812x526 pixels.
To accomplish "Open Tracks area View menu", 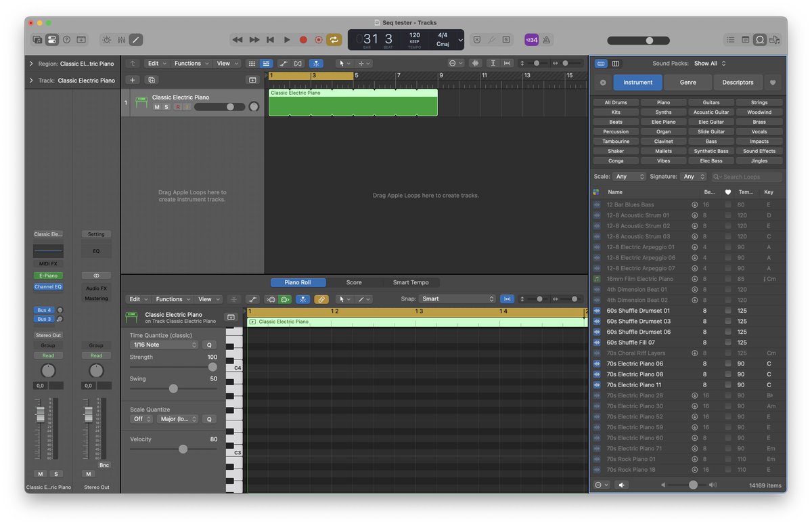I will [x=227, y=64].
